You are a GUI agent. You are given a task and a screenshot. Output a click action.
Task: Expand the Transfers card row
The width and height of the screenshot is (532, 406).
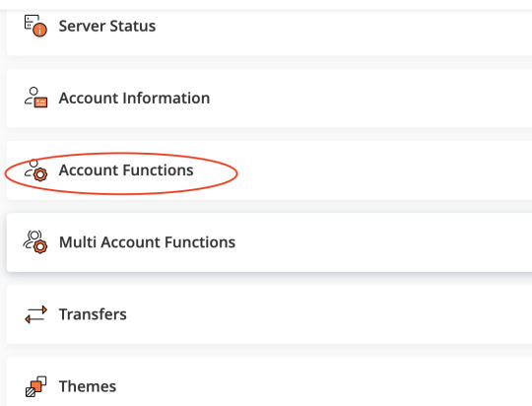(269, 314)
